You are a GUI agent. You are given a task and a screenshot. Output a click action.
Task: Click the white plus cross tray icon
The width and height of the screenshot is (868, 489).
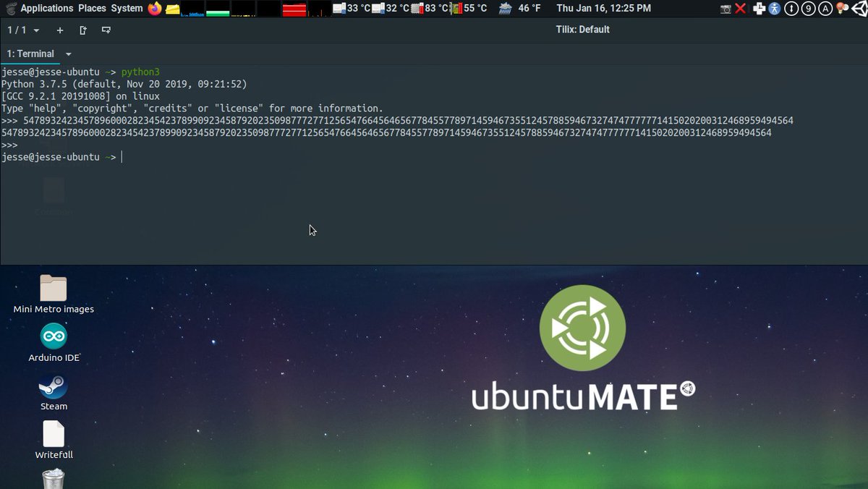point(759,9)
